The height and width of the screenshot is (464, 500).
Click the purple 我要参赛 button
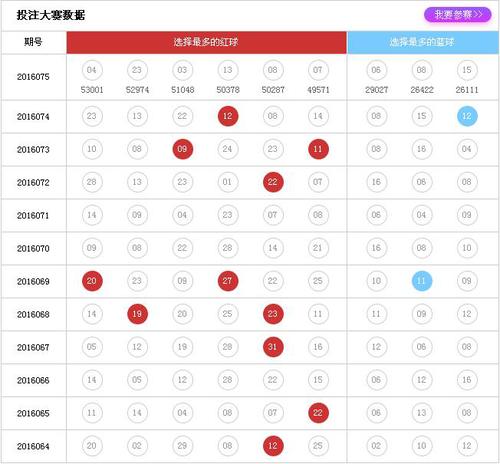[x=457, y=15]
